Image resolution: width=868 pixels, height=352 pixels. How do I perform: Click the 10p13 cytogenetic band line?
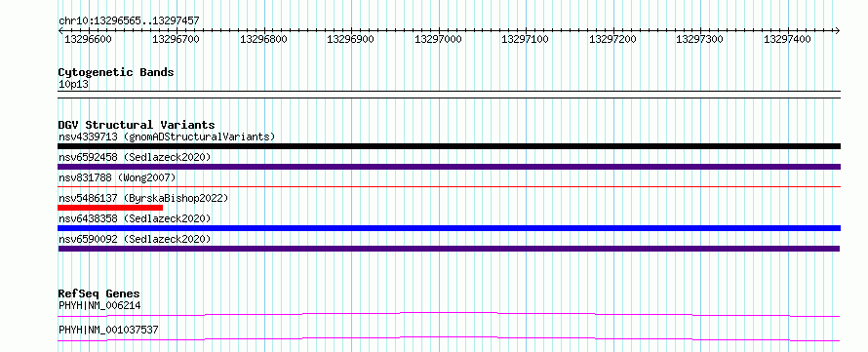click(449, 94)
